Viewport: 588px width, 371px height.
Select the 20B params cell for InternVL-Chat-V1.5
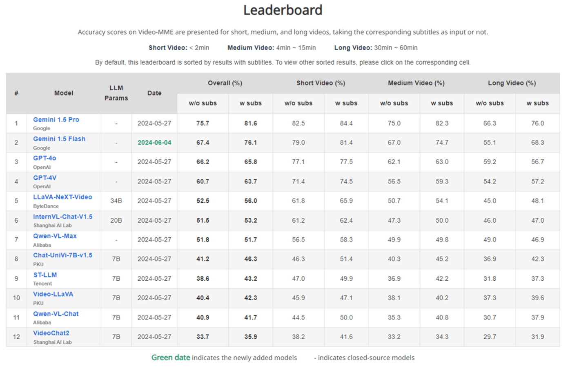click(x=116, y=221)
